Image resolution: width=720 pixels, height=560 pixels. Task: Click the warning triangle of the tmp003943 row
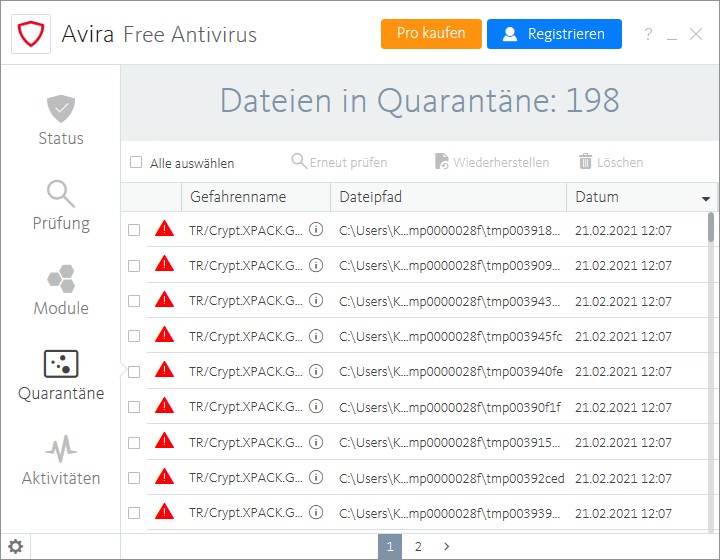coord(164,300)
